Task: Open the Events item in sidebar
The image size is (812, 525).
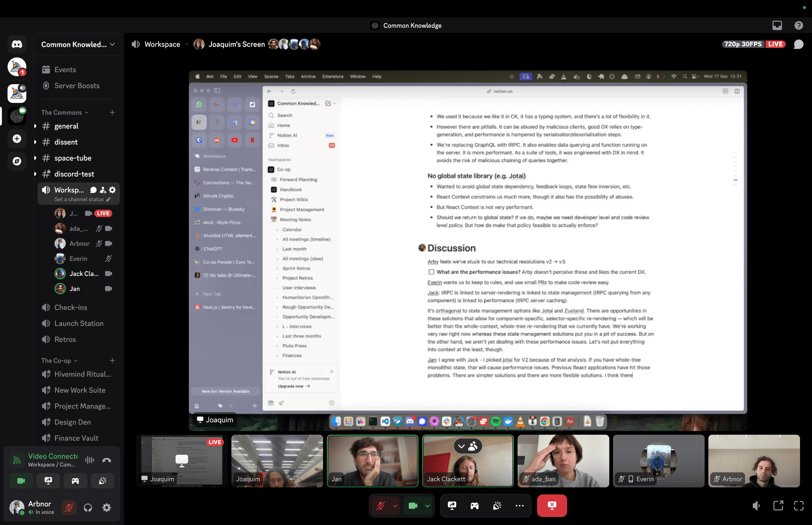Action: click(x=65, y=70)
